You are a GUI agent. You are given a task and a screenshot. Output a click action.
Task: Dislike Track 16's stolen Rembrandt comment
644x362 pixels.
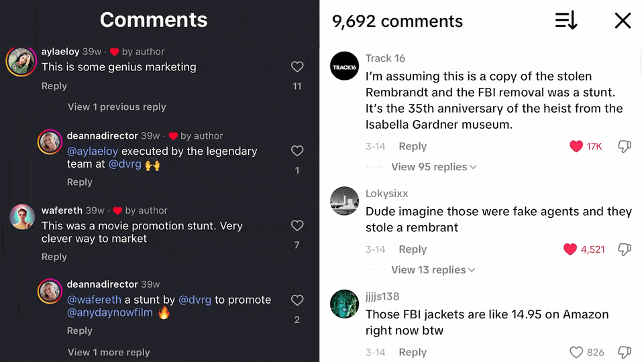(x=624, y=146)
